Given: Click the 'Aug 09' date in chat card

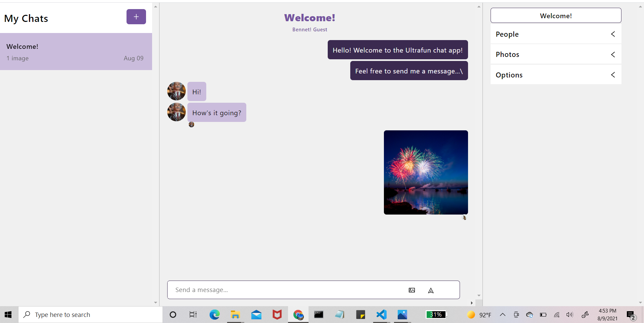Looking at the screenshot, I should (134, 58).
